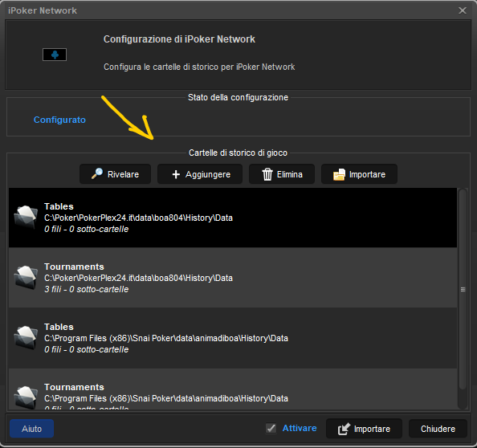Click the iPoker club logo icon
The height and width of the screenshot is (448, 477).
pyautogui.click(x=55, y=55)
